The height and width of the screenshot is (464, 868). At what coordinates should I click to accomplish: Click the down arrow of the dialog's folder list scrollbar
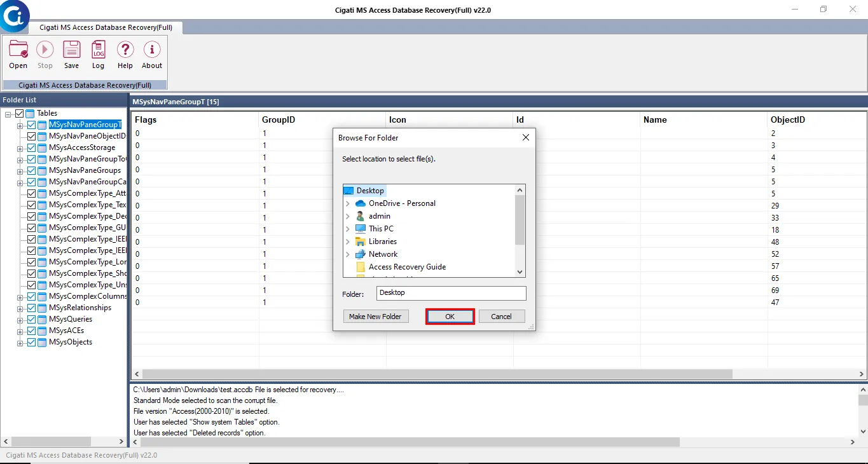(x=520, y=271)
